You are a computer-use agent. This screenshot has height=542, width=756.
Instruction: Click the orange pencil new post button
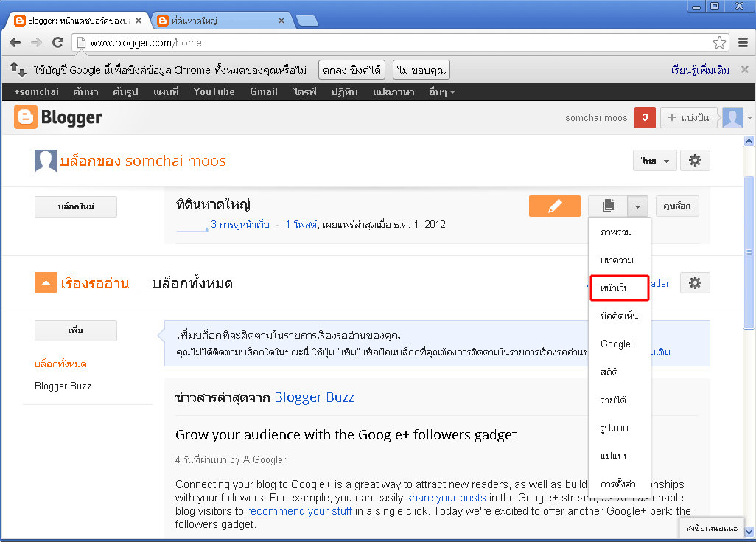pyautogui.click(x=554, y=206)
